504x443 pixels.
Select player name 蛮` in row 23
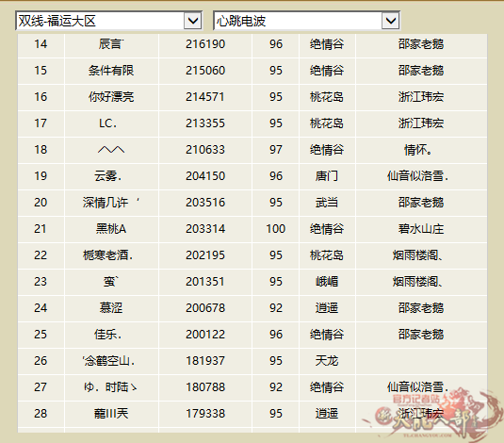tap(111, 282)
